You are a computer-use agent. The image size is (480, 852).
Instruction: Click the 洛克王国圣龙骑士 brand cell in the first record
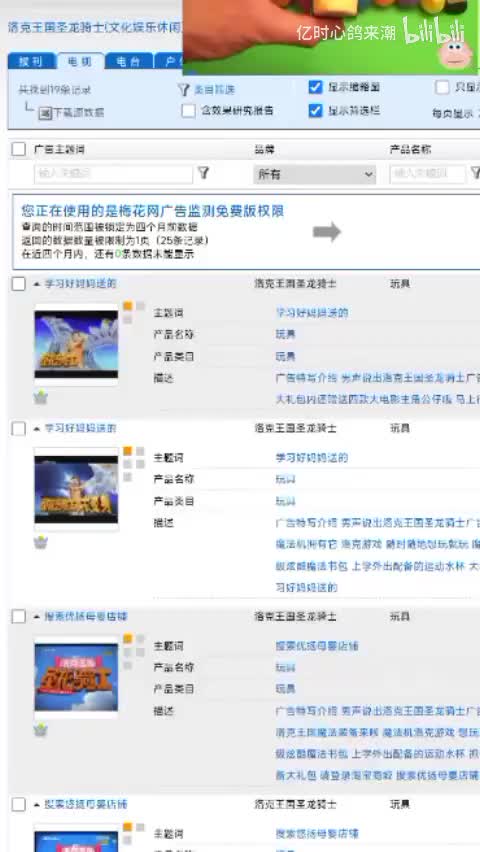coord(295,284)
